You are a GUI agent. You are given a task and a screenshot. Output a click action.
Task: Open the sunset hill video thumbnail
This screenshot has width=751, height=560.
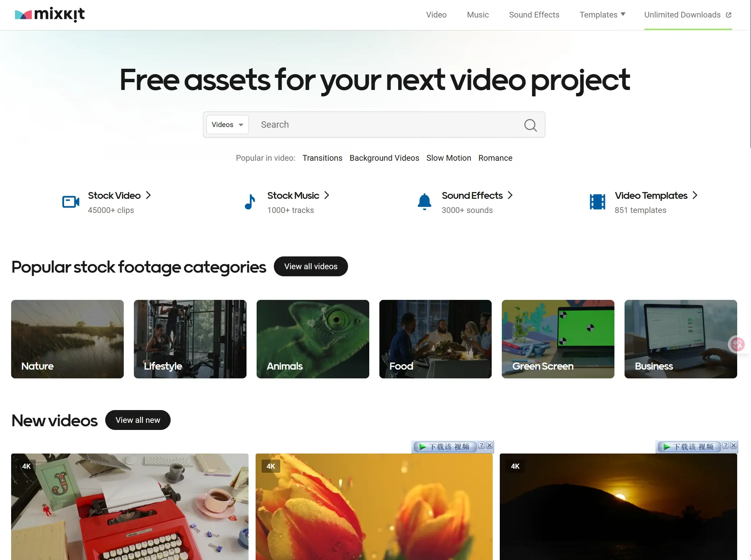coord(618,507)
